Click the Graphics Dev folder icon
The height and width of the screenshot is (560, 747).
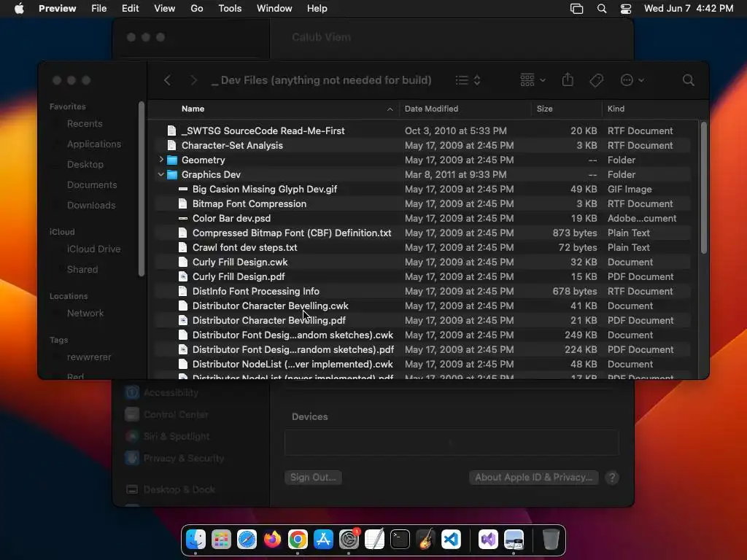pos(172,174)
